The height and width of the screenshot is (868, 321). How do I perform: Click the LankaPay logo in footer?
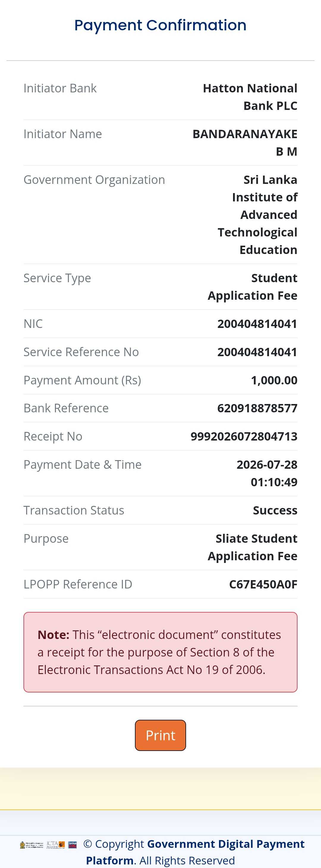click(73, 845)
